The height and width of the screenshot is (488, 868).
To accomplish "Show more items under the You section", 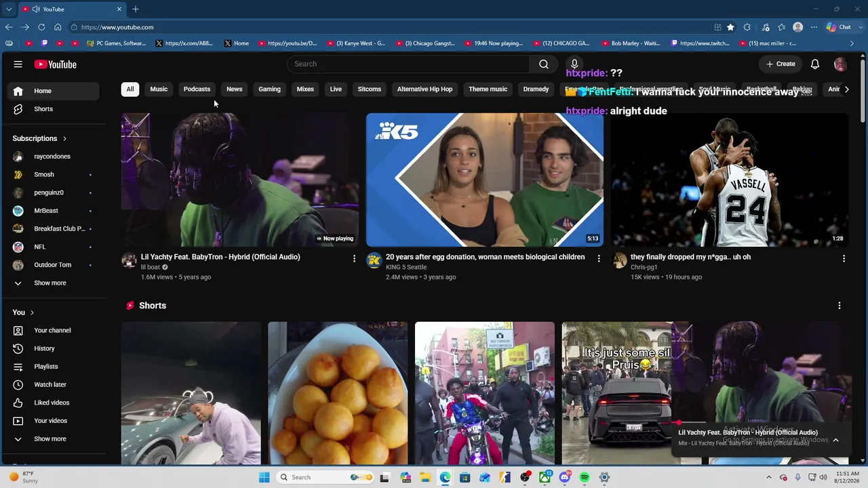I will (x=54, y=439).
